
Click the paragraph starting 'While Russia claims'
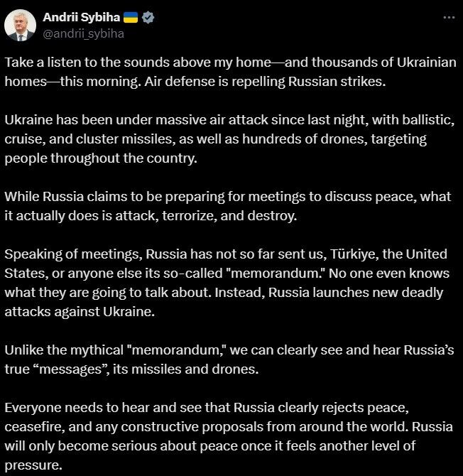pyautogui.click(x=228, y=206)
